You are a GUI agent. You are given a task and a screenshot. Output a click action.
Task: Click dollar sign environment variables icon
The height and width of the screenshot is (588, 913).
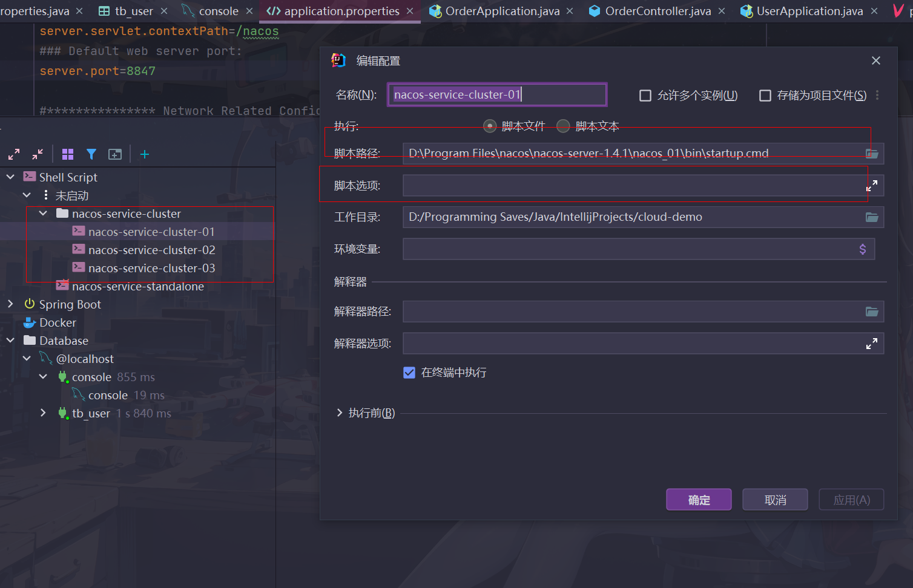tap(863, 249)
